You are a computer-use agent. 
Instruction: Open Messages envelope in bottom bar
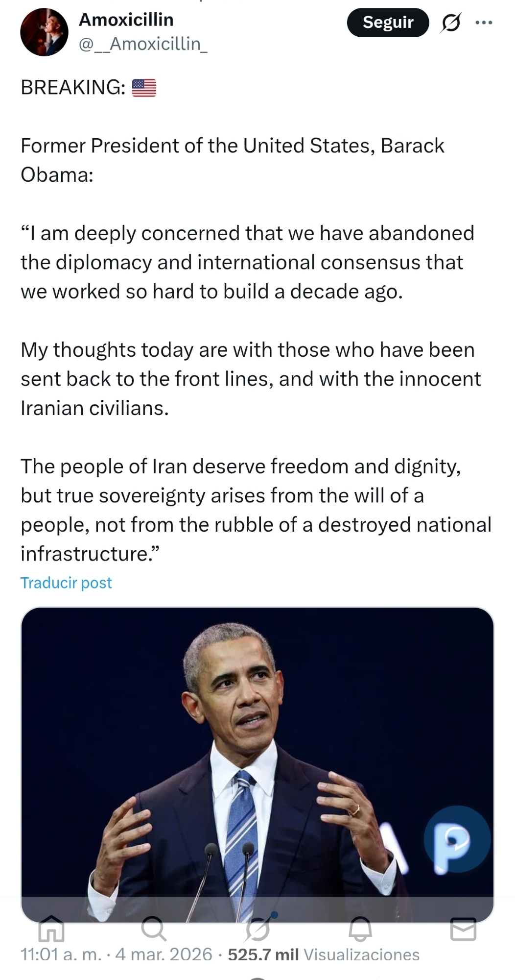(463, 929)
